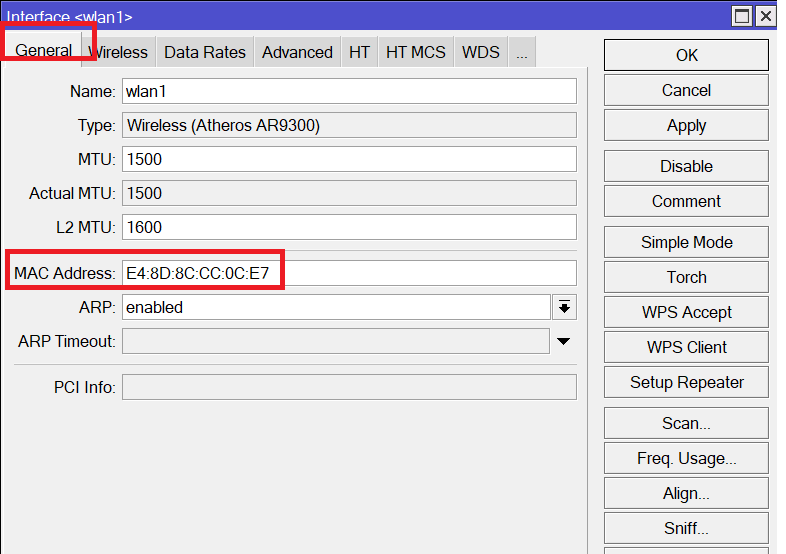
Task: Click the ARP Timeout input field
Action: tap(336, 341)
